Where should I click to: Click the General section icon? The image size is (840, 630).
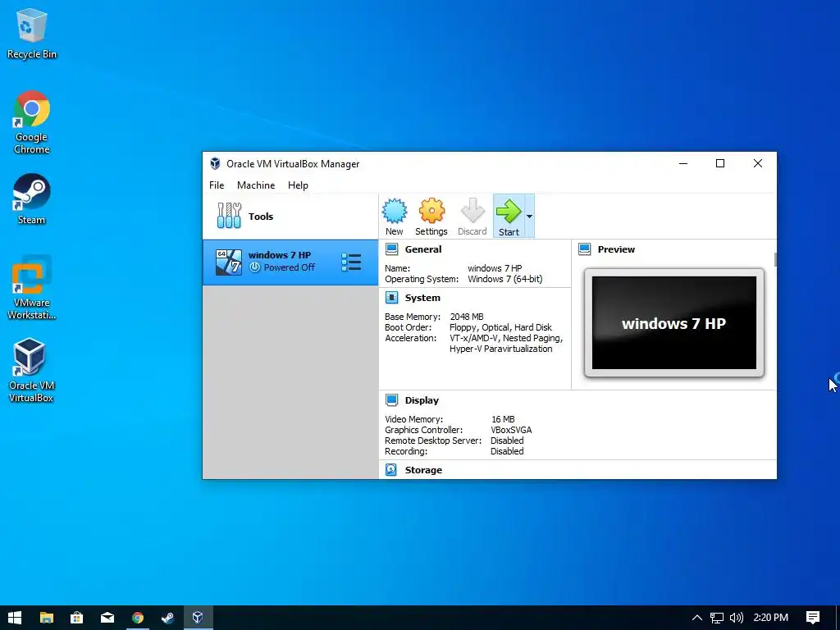(391, 249)
